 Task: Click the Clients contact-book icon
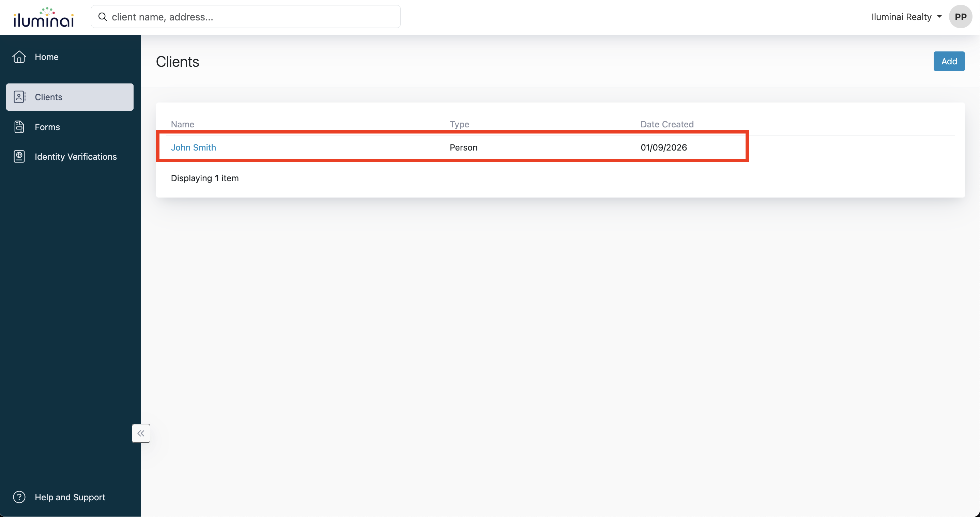pyautogui.click(x=19, y=97)
